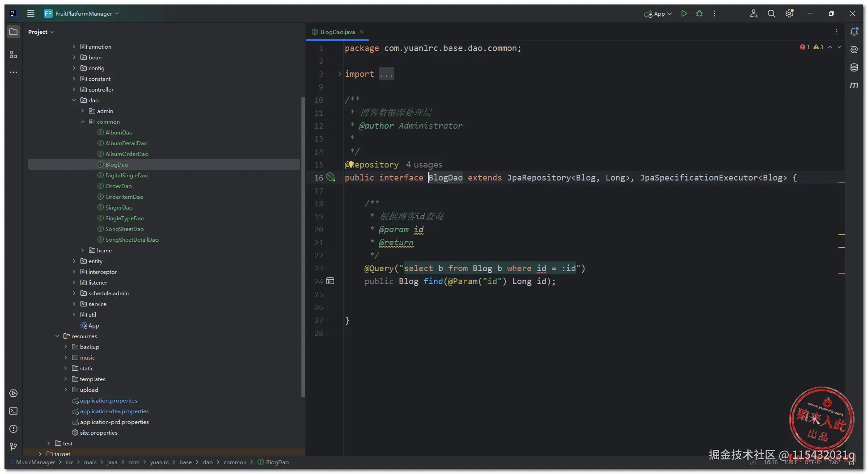Open Search Everywhere magnifier
The height and width of the screenshot is (474, 868).
pyautogui.click(x=771, y=13)
